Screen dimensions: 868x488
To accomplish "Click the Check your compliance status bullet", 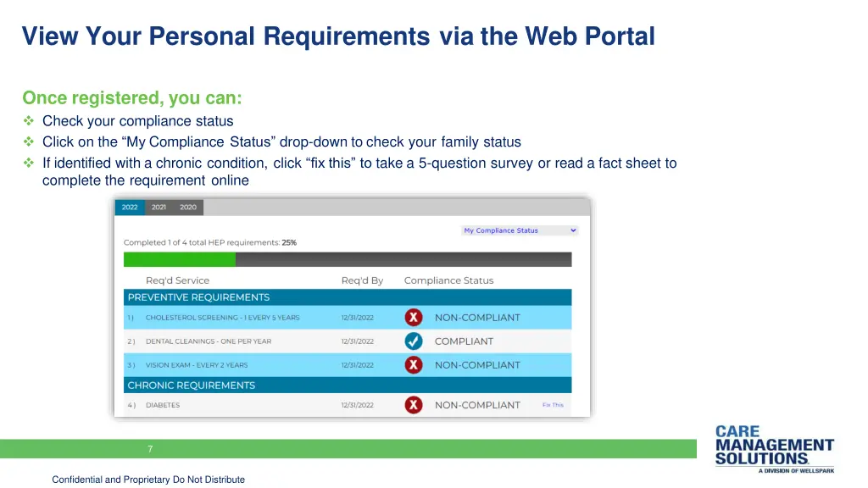I will coord(138,121).
